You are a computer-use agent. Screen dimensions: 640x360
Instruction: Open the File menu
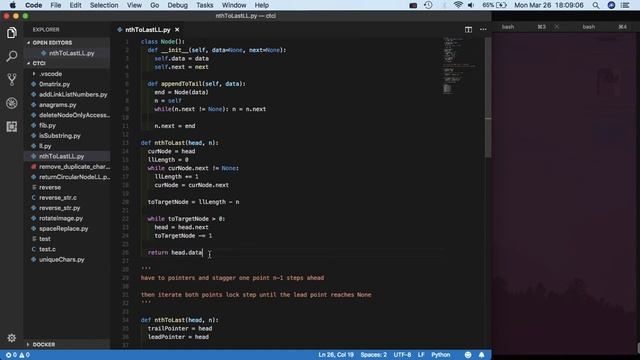(x=56, y=5)
